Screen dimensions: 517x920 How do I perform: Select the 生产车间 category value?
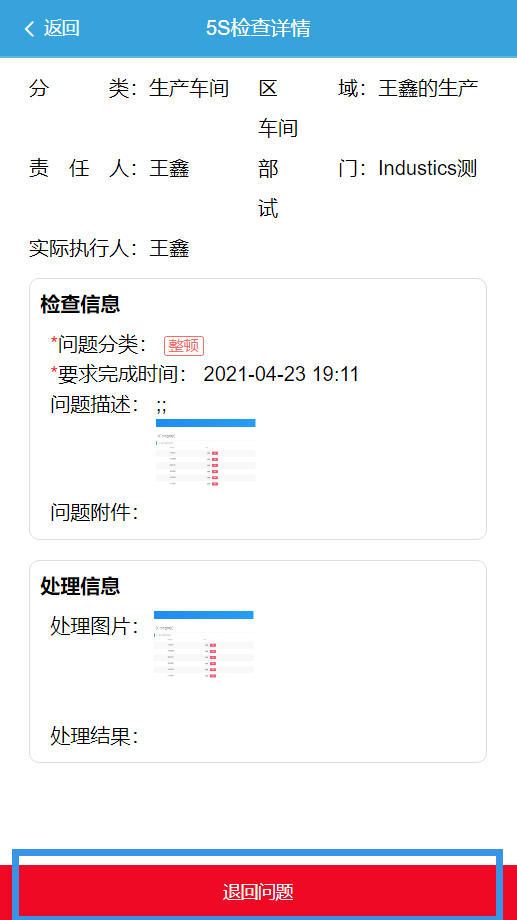[x=189, y=89]
